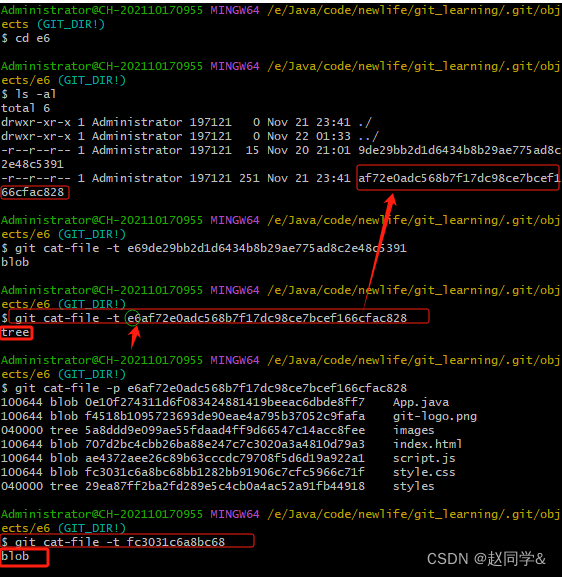Click hash "ae4372aee26c89b63cccdc79708f5d6d19a922a1"

point(225,458)
